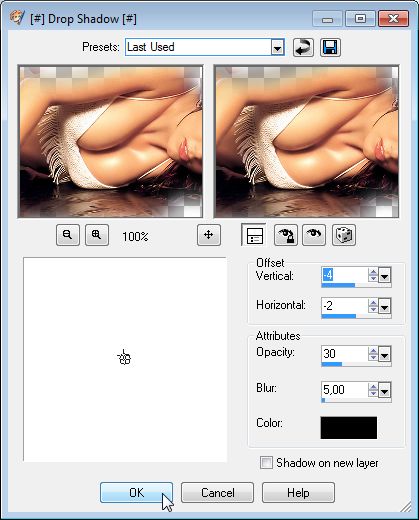Open the black shadow Color swatch

pos(349,428)
